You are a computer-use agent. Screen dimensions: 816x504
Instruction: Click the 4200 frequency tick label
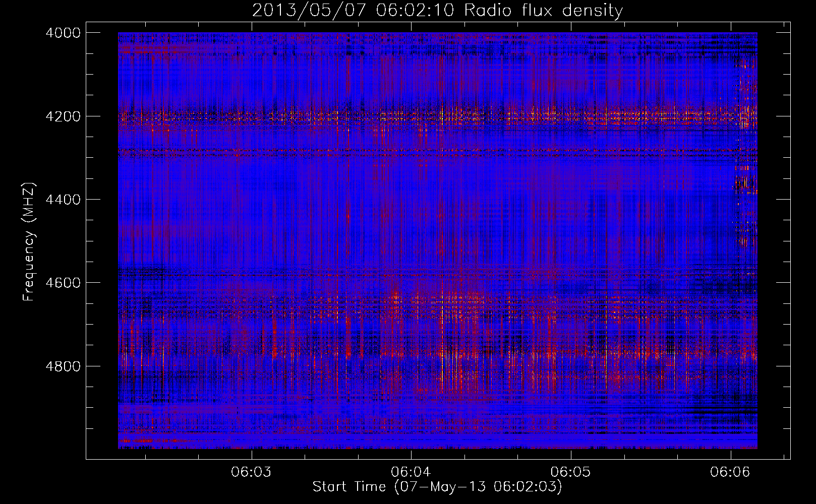tap(63, 116)
